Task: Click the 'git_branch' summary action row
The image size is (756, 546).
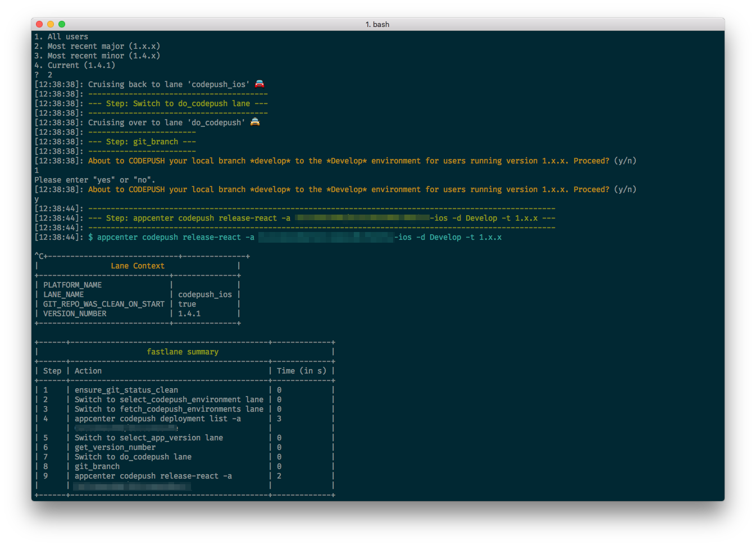Action: tap(97, 466)
